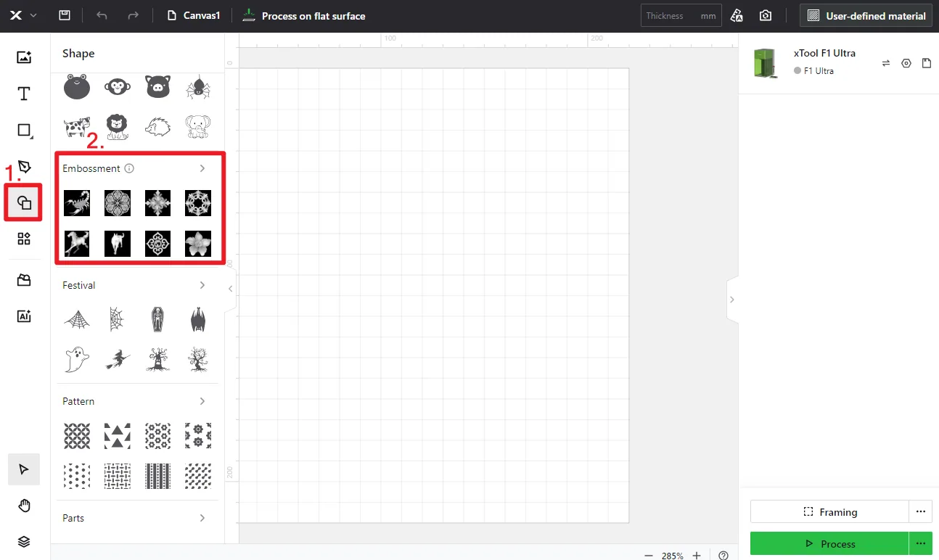
Task: Insert the horse embossment image
Action: pos(77,244)
